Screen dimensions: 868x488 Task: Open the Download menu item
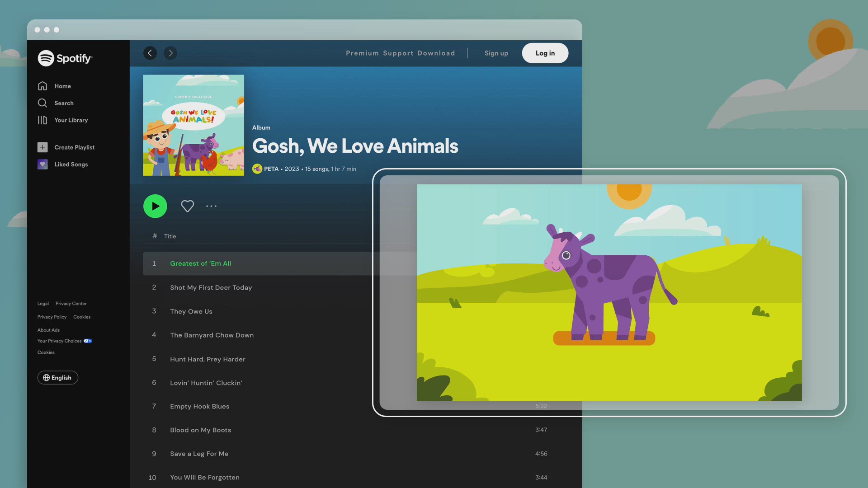(x=436, y=53)
